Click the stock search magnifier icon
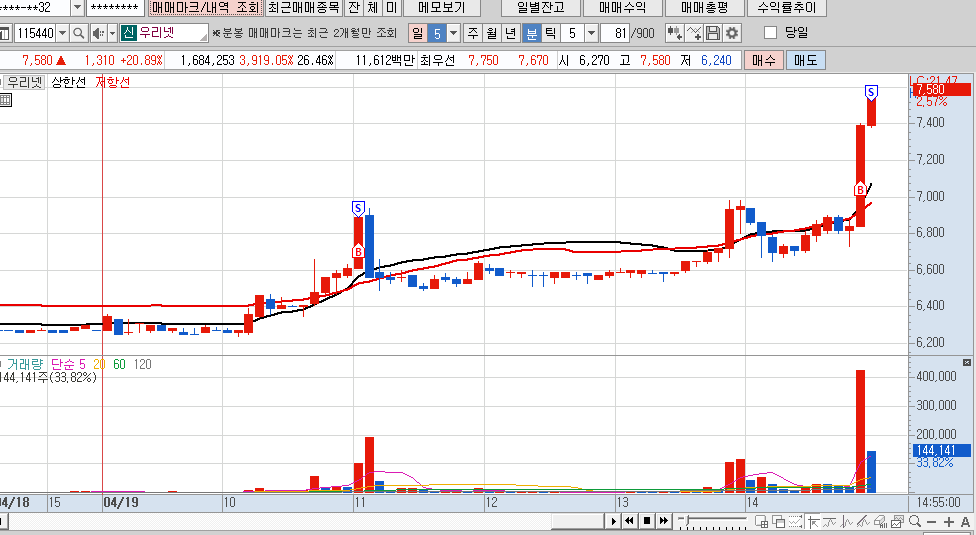This screenshot has height=535, width=976. (x=78, y=33)
